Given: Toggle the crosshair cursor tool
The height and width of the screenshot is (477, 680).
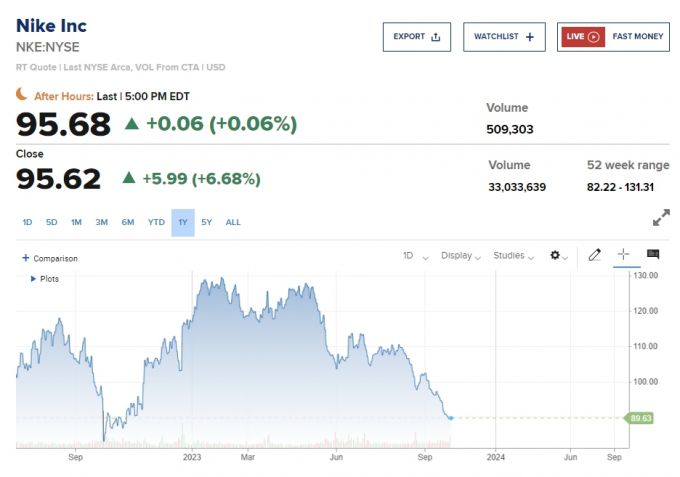Looking at the screenshot, I should pyautogui.click(x=623, y=255).
